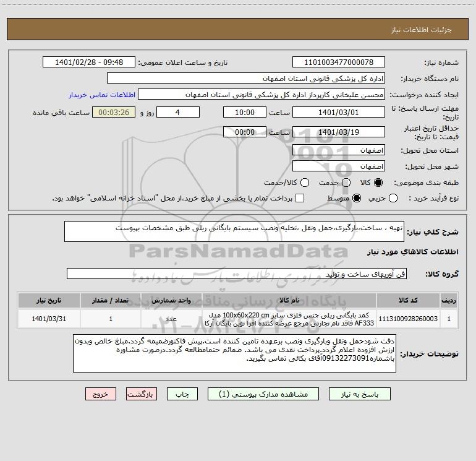Click the price validity date 1401/03/19 field
The height and width of the screenshot is (461, 476).
[339, 132]
